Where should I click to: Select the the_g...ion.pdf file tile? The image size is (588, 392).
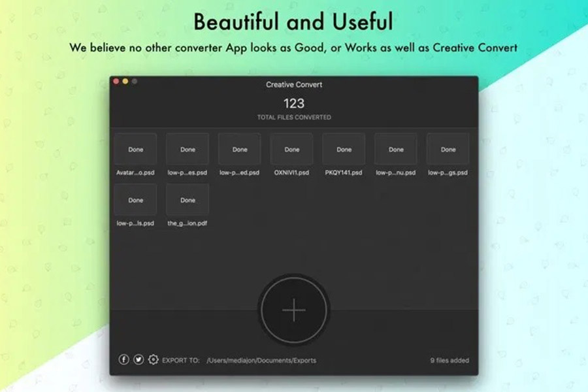coord(188,200)
